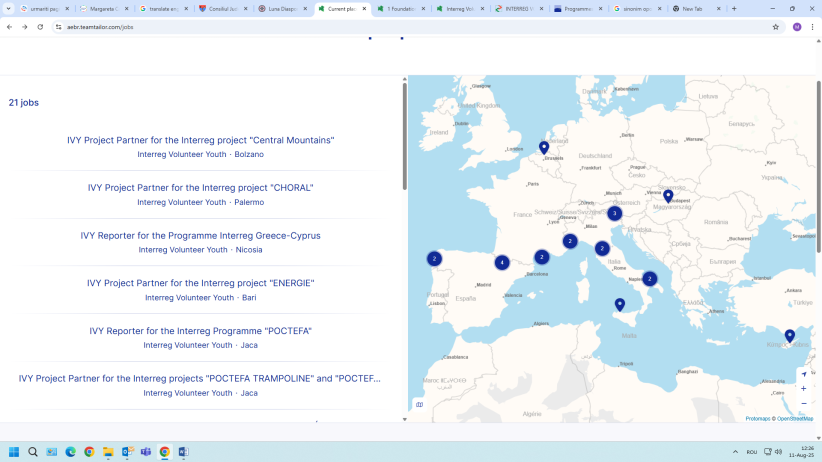Expand the cluster of 4 jobs in Spain

point(502,263)
